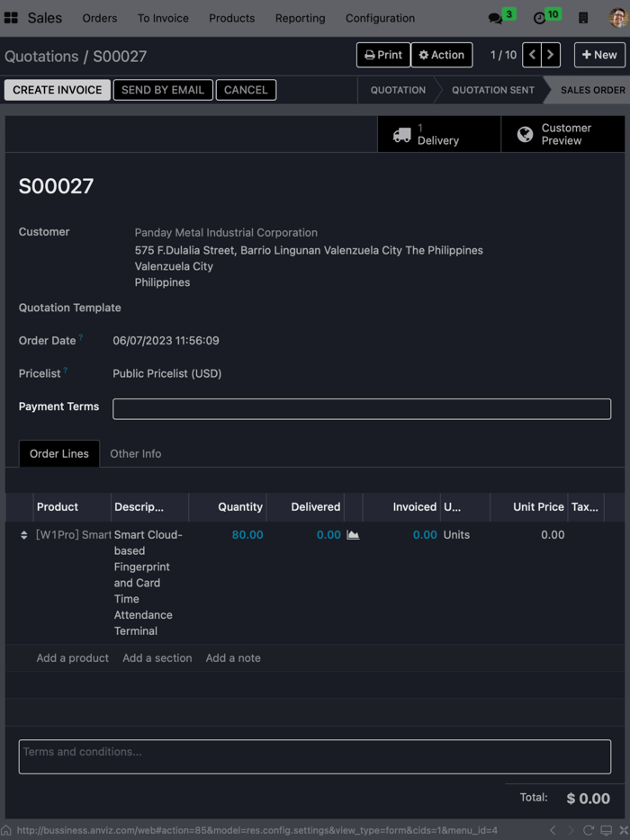Image resolution: width=630 pixels, height=840 pixels.
Task: Open the Action dropdown
Action: (442, 55)
